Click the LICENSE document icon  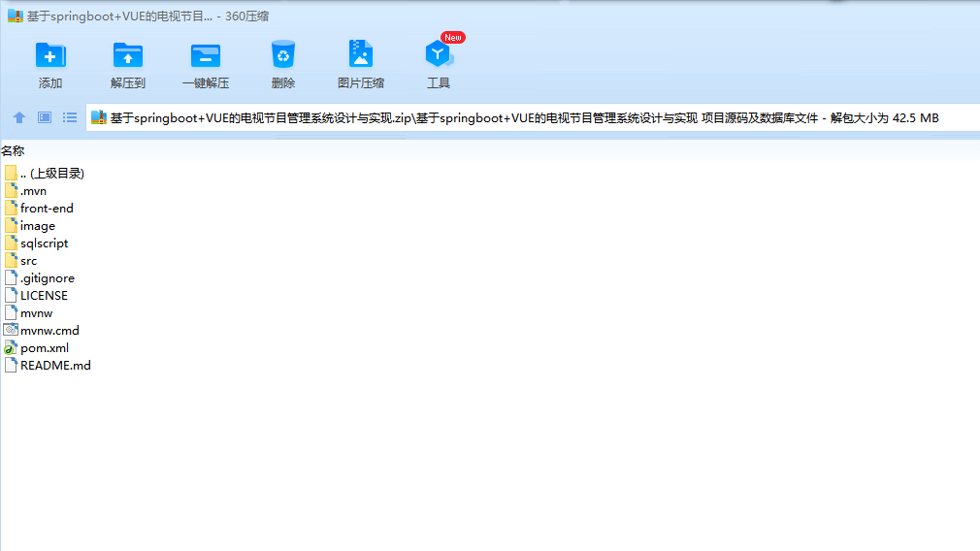[11, 296]
